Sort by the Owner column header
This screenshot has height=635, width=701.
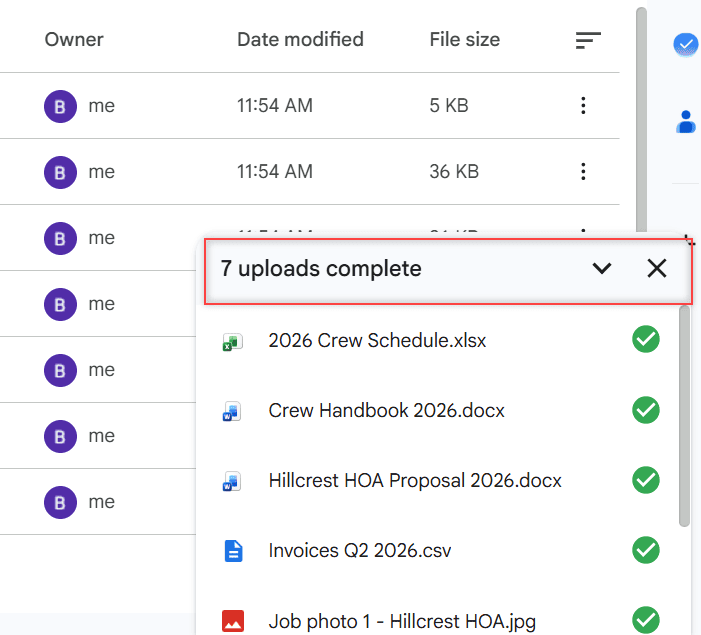pyautogui.click(x=74, y=40)
